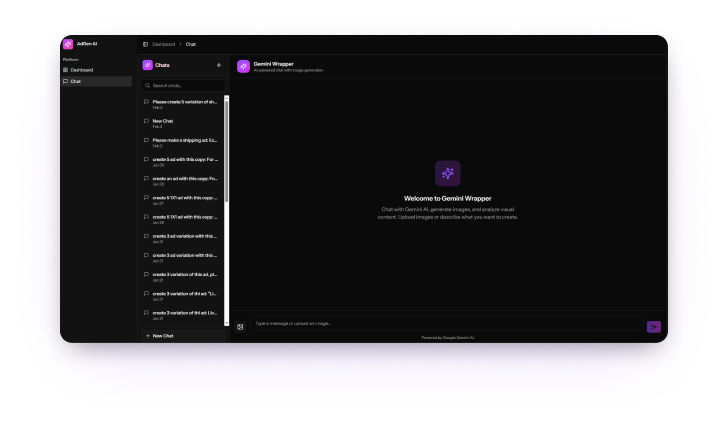Click the Dashboard breadcrumb link

tap(163, 44)
